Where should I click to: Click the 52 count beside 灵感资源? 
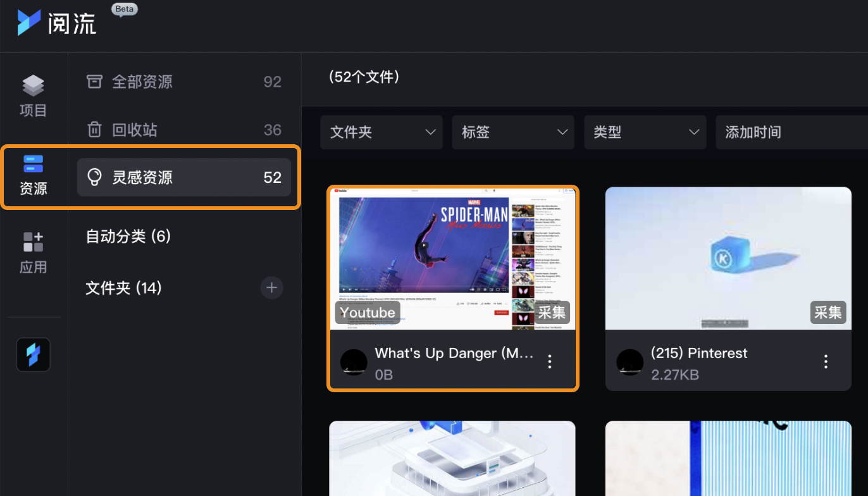point(273,177)
